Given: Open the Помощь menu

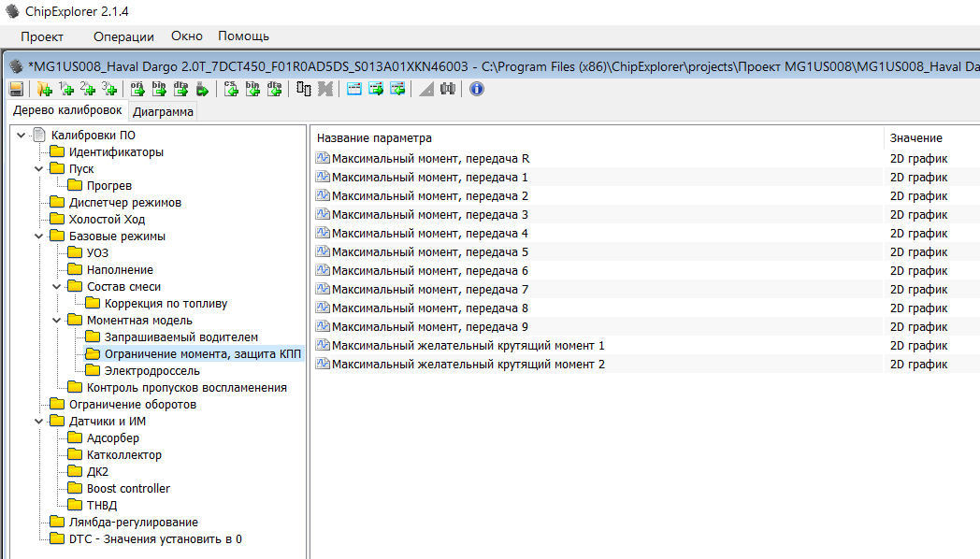Looking at the screenshot, I should point(243,36).
